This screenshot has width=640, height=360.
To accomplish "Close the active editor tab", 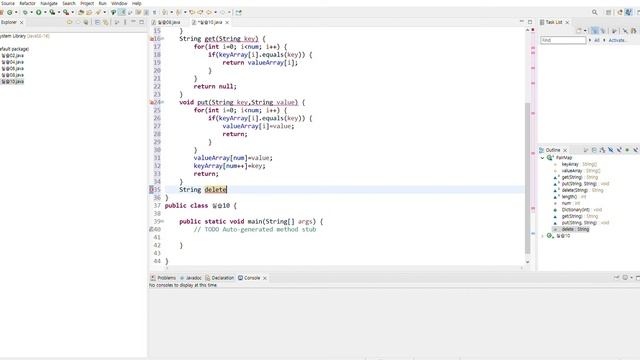I will [227, 22].
